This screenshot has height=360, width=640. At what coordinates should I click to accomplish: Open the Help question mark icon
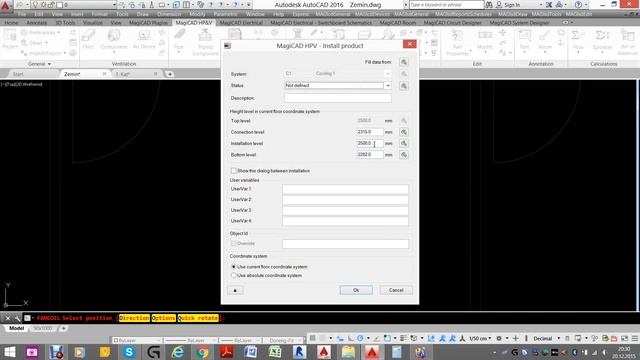(x=578, y=5)
